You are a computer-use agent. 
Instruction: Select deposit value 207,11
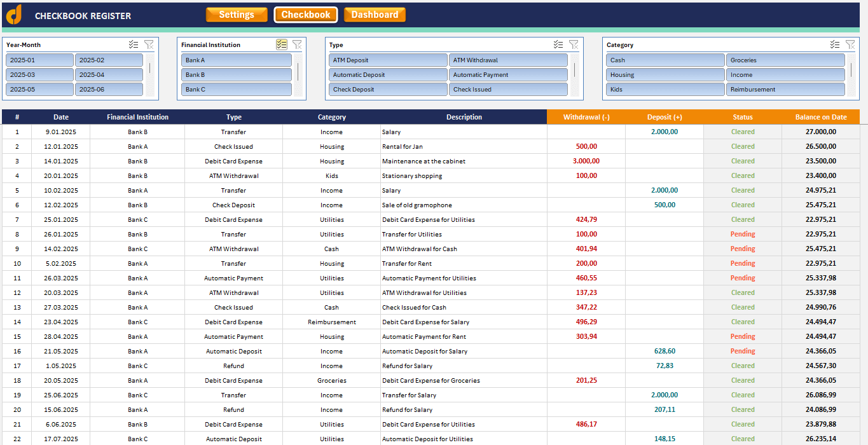click(665, 410)
